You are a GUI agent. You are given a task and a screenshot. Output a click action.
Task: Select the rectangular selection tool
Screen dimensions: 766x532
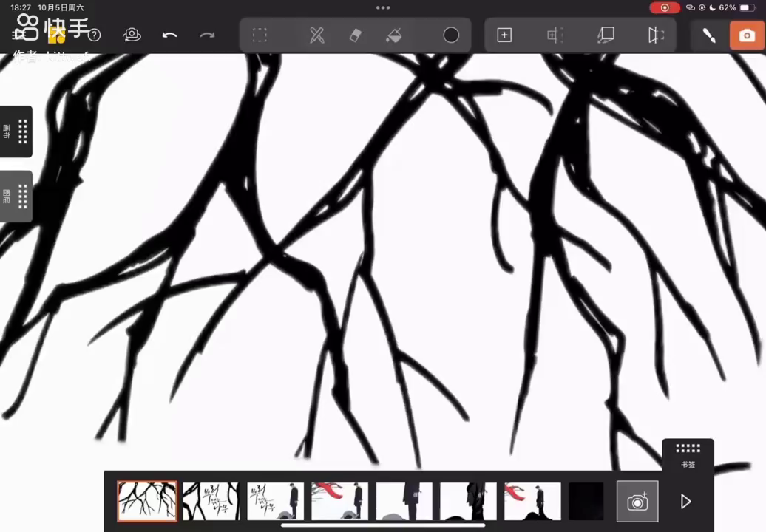click(x=260, y=35)
